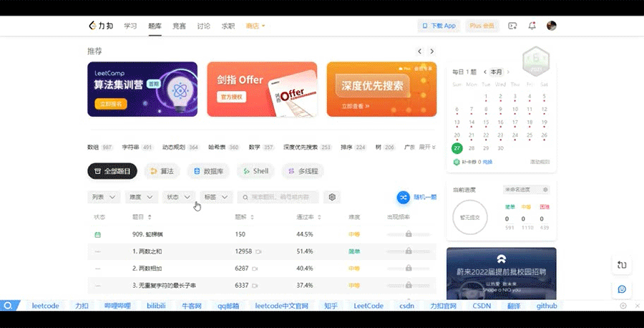Open 活动规则 under the calendar
Viewport: 644px width, 328px height.
(540, 162)
